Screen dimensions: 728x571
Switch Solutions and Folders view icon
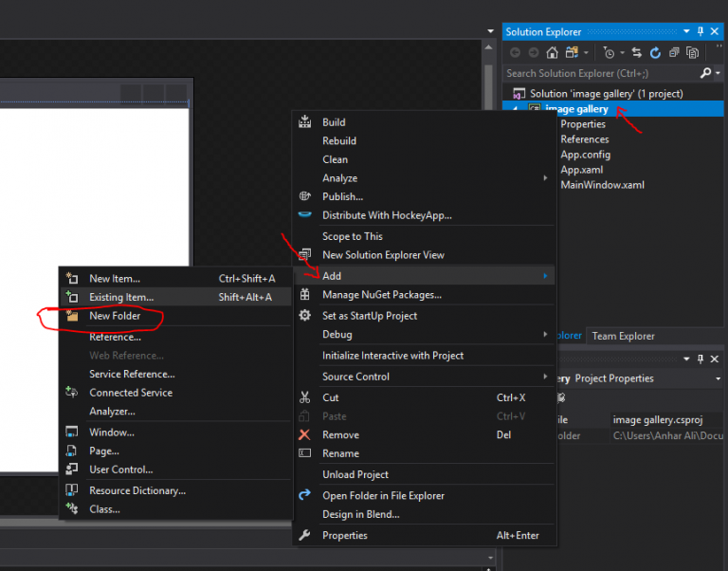572,53
